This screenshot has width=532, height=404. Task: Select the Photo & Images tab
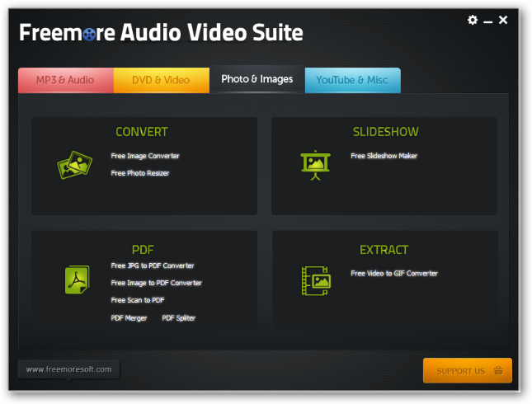click(x=257, y=79)
